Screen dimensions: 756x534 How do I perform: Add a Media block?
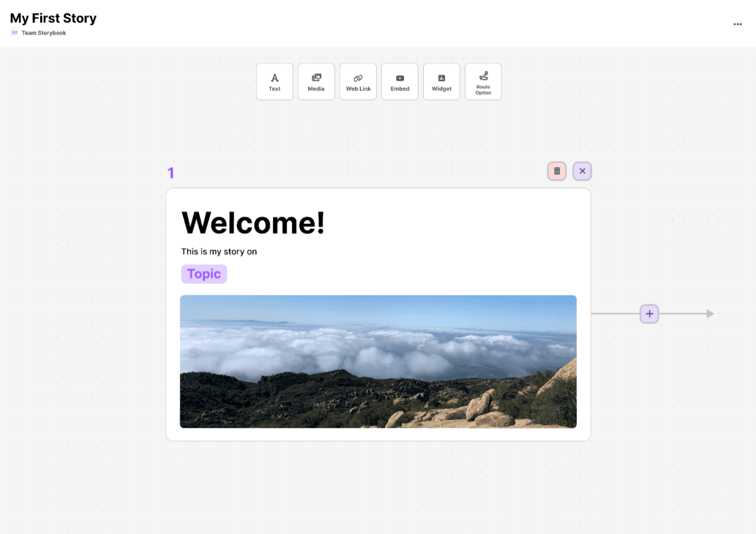316,81
